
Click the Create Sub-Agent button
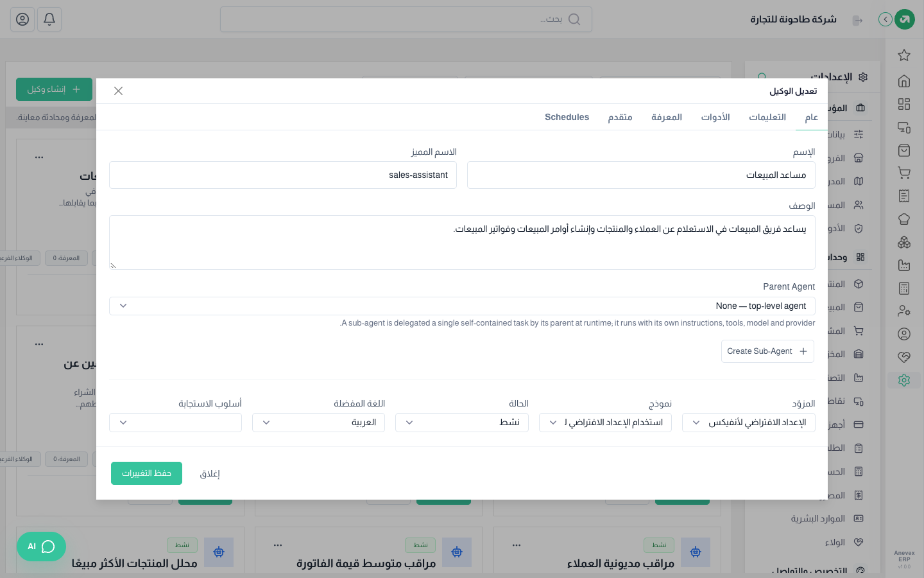pos(767,351)
